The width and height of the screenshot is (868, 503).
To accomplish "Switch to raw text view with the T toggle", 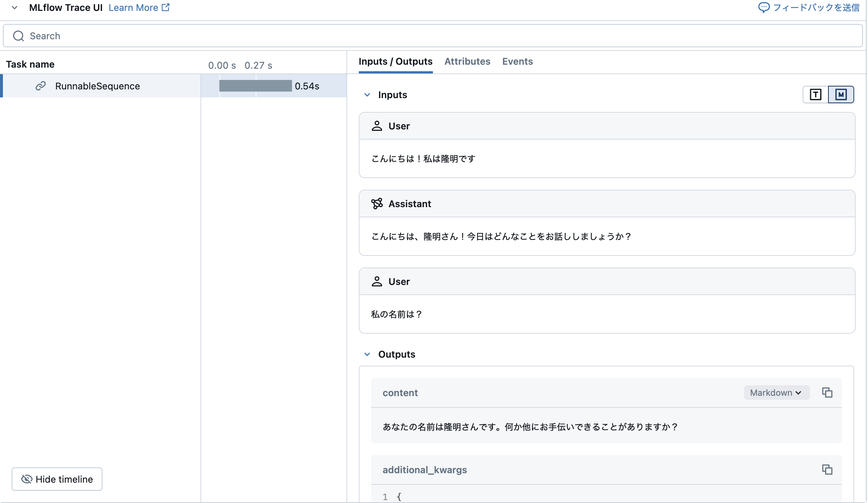I will point(815,94).
